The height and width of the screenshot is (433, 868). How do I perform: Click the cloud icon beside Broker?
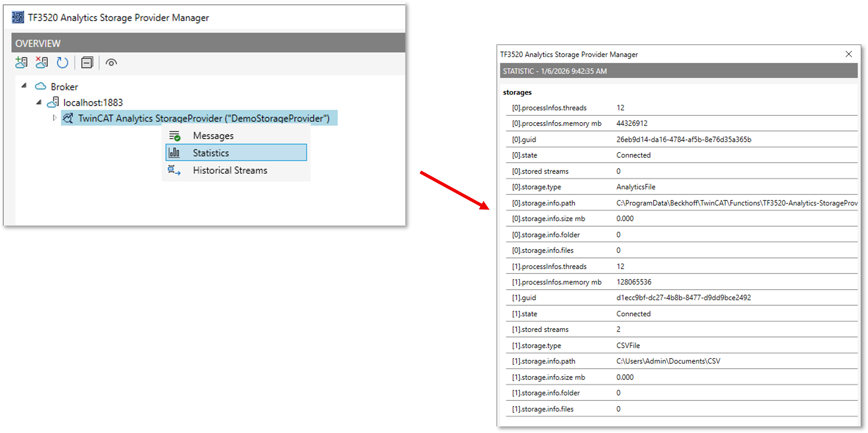point(40,86)
